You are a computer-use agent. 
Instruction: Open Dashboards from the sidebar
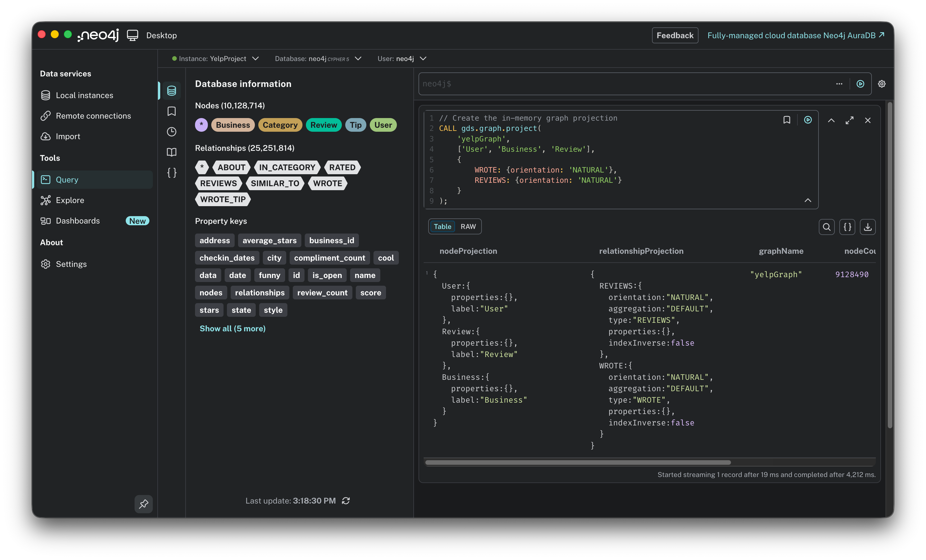[78, 221]
